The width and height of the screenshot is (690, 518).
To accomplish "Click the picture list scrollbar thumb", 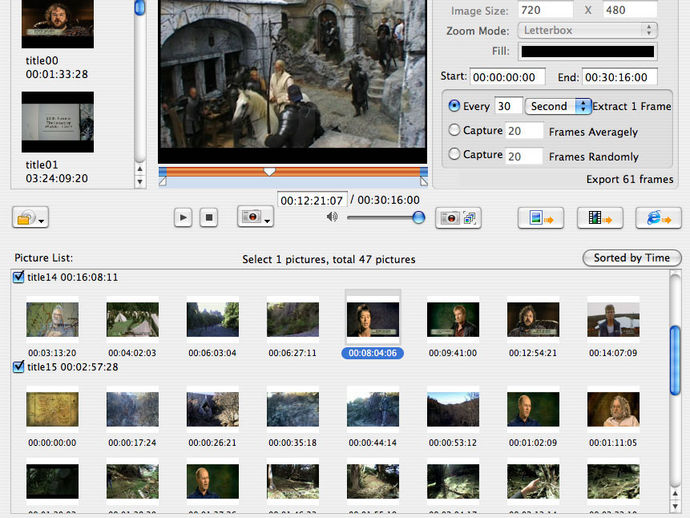I will coord(675,360).
